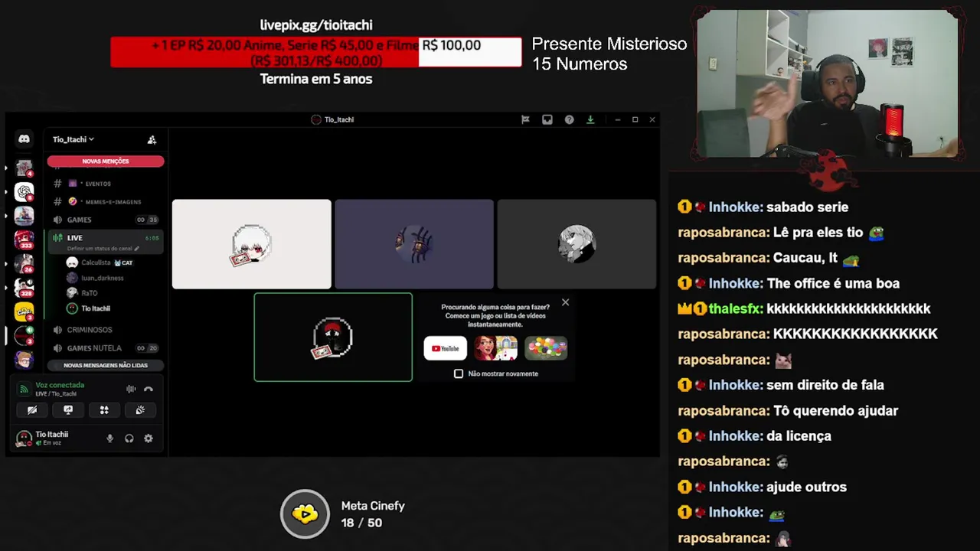
Task: Click chat message 'The office é uma boa'
Action: (833, 283)
